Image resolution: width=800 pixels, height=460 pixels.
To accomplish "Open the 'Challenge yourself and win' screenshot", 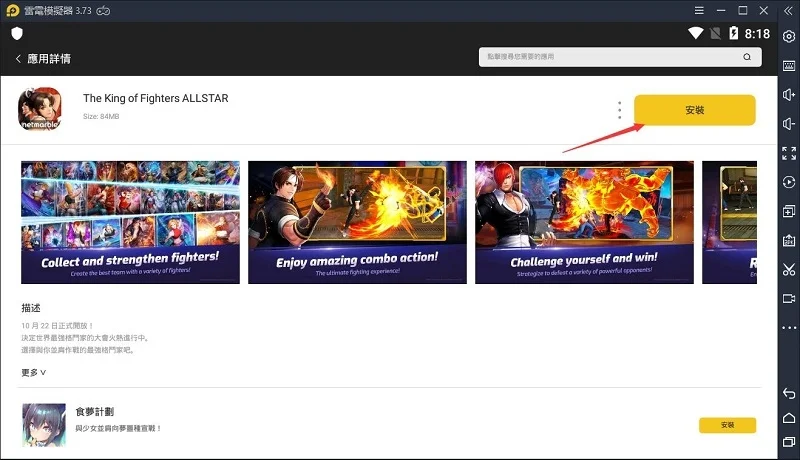I will [584, 222].
